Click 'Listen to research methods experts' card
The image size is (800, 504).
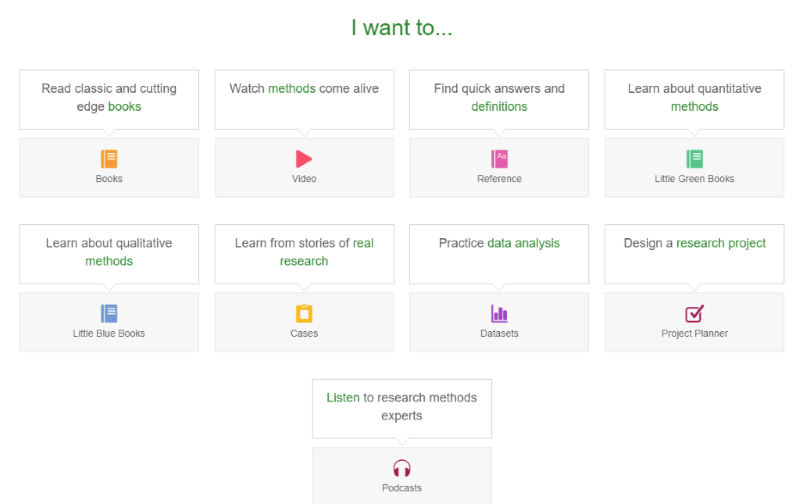pyautogui.click(x=401, y=407)
